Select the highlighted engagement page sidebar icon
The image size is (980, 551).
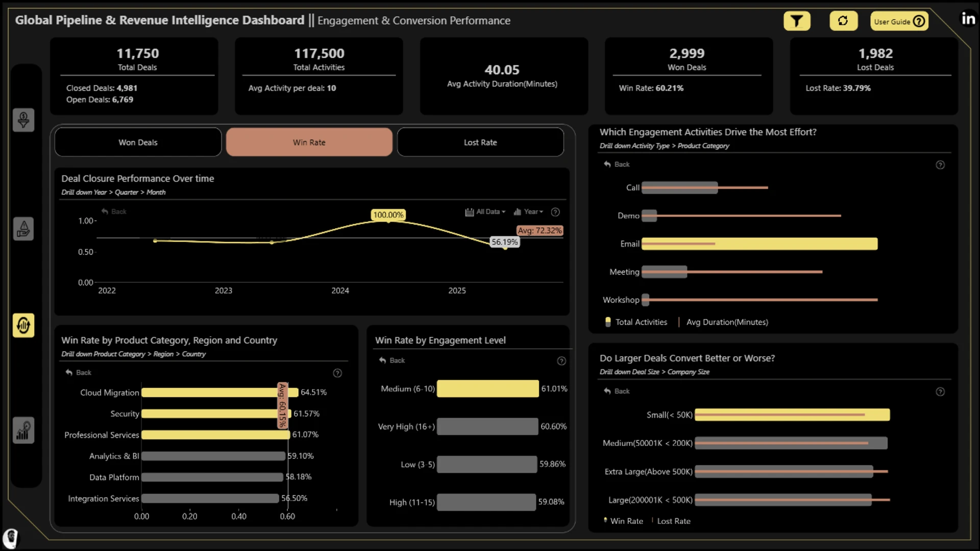coord(23,325)
